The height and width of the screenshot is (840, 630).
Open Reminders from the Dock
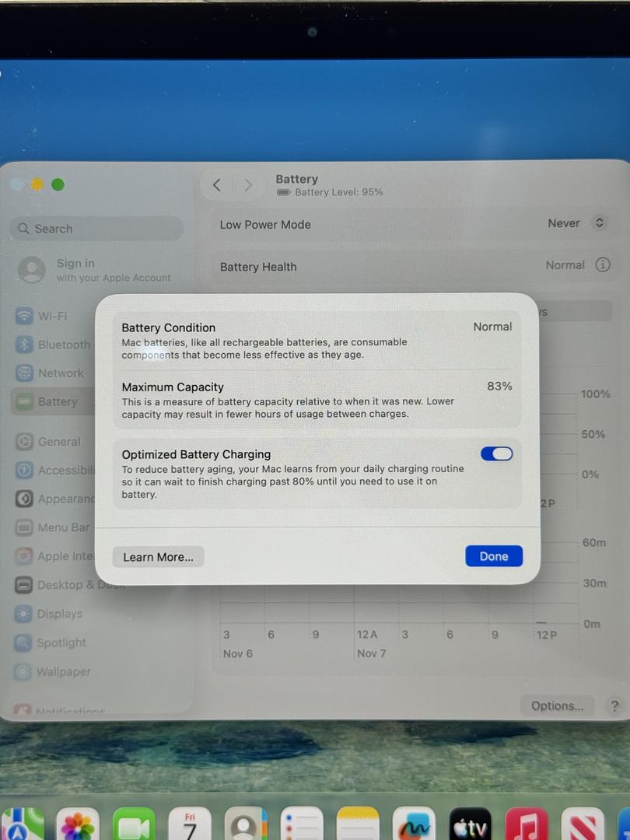pyautogui.click(x=302, y=823)
